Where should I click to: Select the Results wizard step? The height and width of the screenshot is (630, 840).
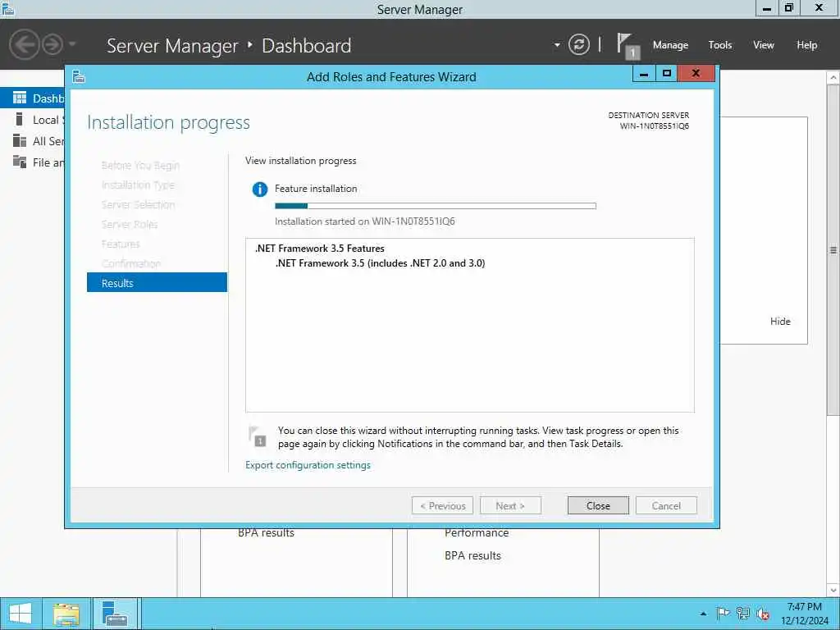coord(157,283)
